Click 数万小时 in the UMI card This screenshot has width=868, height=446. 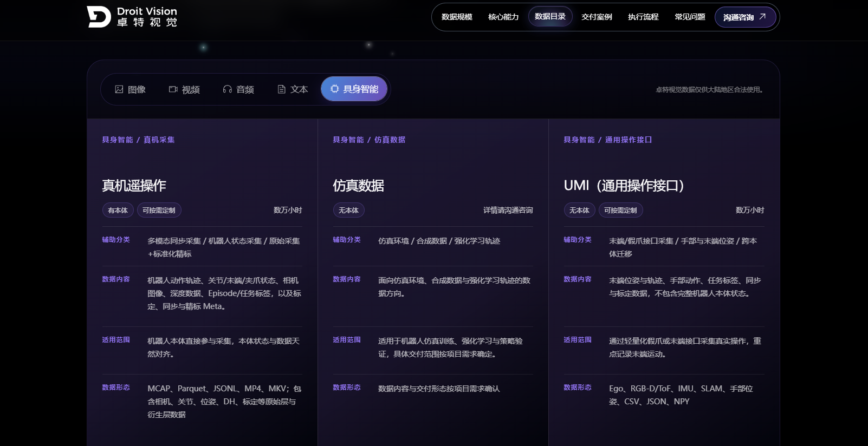pos(750,210)
